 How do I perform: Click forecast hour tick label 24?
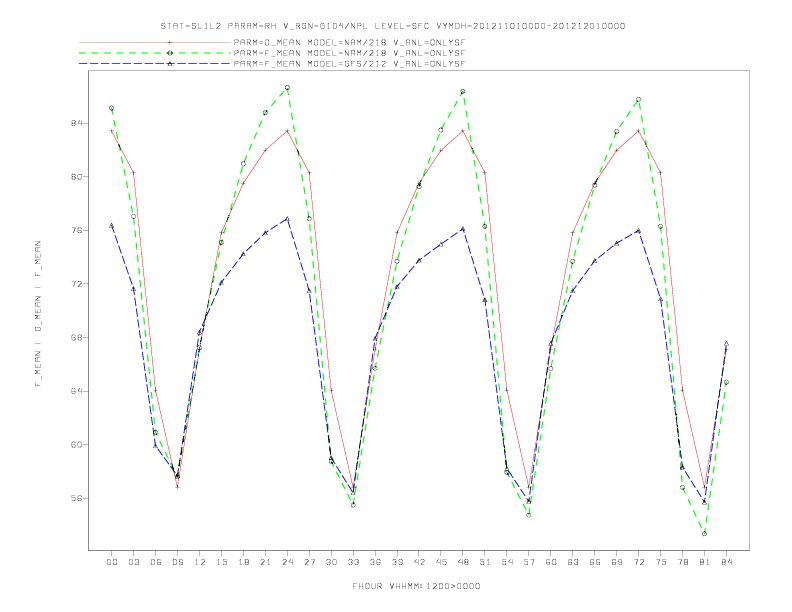(x=287, y=562)
